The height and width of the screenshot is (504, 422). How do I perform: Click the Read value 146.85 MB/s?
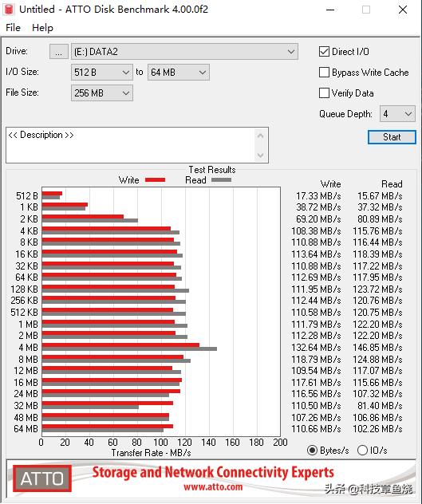(x=377, y=348)
